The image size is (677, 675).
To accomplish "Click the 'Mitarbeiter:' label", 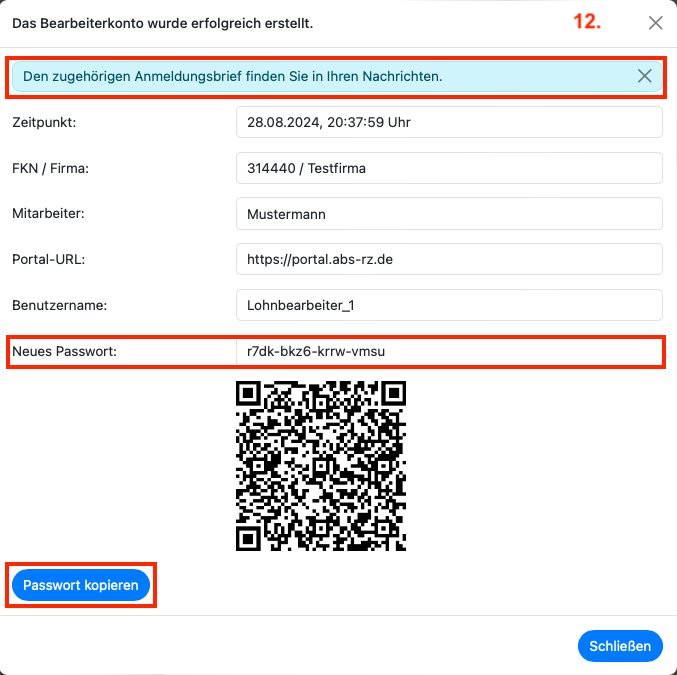I will (x=48, y=213).
